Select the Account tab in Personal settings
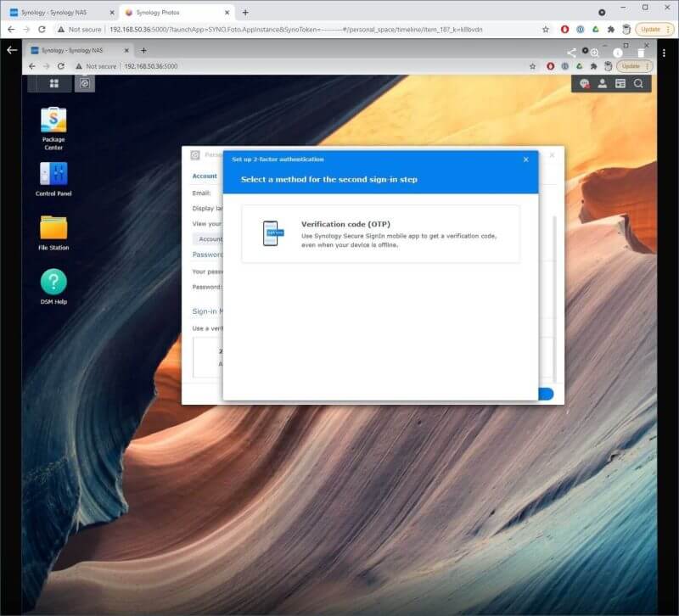This screenshot has width=679, height=616. point(205,176)
